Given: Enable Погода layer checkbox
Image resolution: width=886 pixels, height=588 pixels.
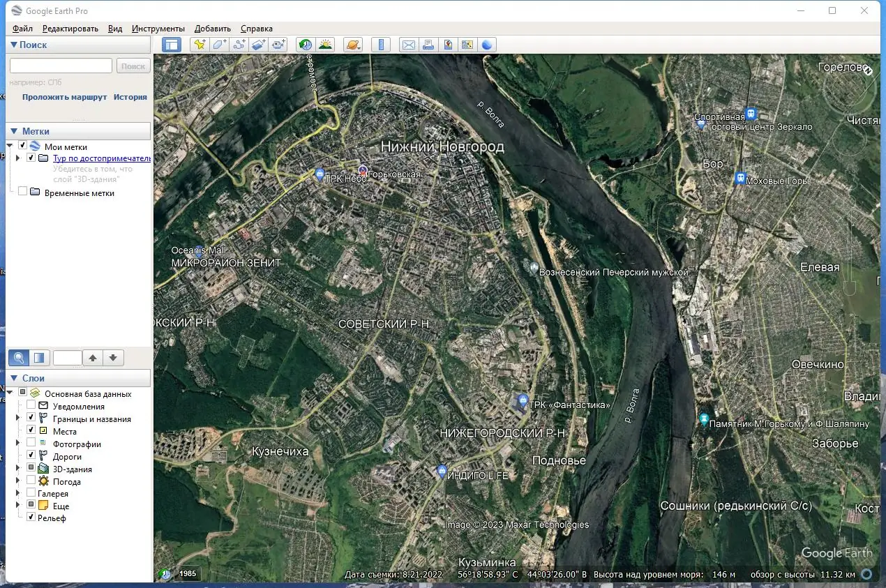Looking at the screenshot, I should point(31,481).
